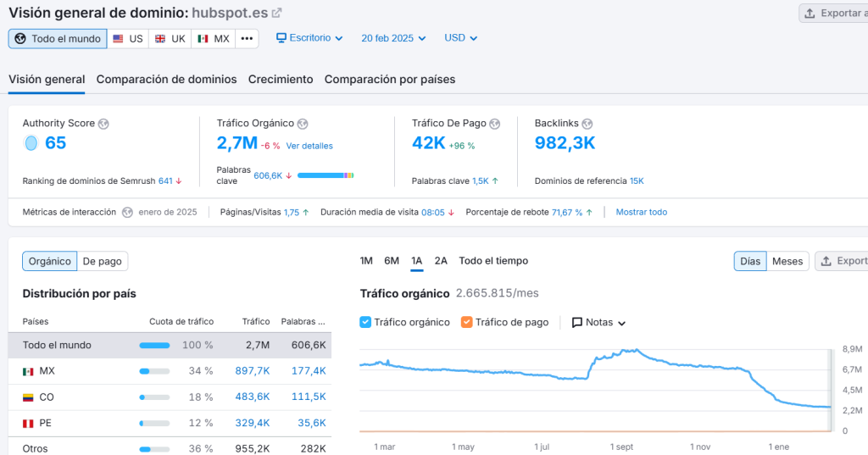Switch to Comparación de dominios tab
Viewport: 868px width, 455px height.
click(x=166, y=79)
